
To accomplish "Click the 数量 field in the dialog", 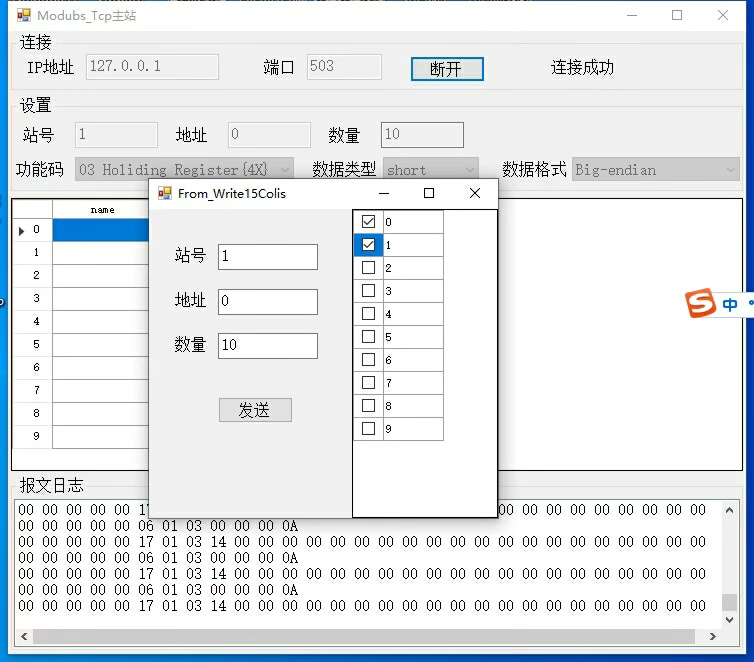I will [x=267, y=345].
